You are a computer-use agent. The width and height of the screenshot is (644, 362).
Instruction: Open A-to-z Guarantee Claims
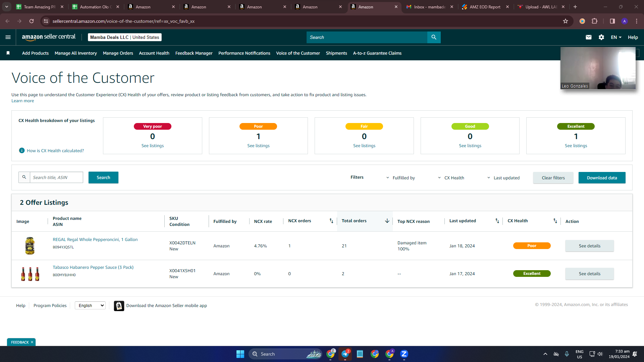pos(377,53)
